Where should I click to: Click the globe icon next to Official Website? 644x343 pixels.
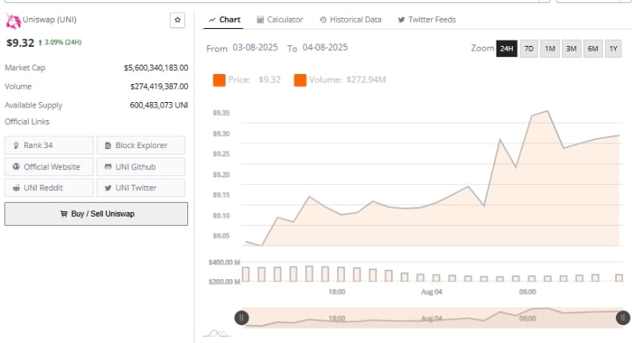click(x=16, y=167)
